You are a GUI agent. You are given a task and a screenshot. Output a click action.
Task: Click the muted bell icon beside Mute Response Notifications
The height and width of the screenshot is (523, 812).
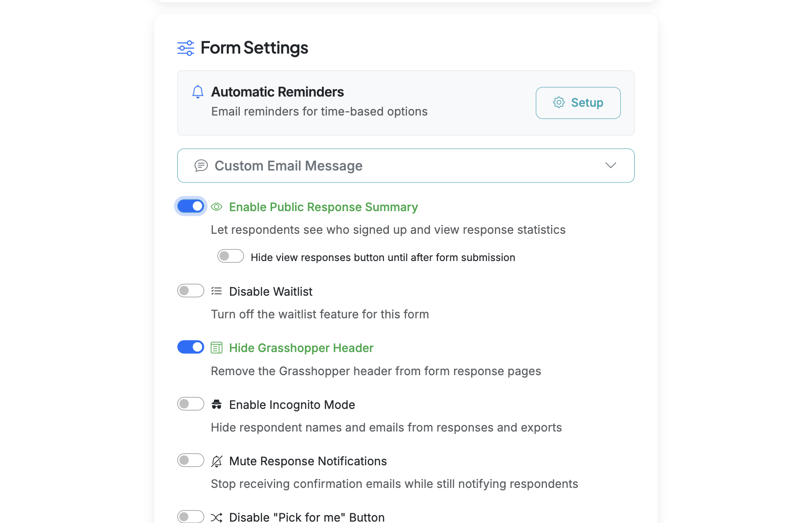pos(216,461)
